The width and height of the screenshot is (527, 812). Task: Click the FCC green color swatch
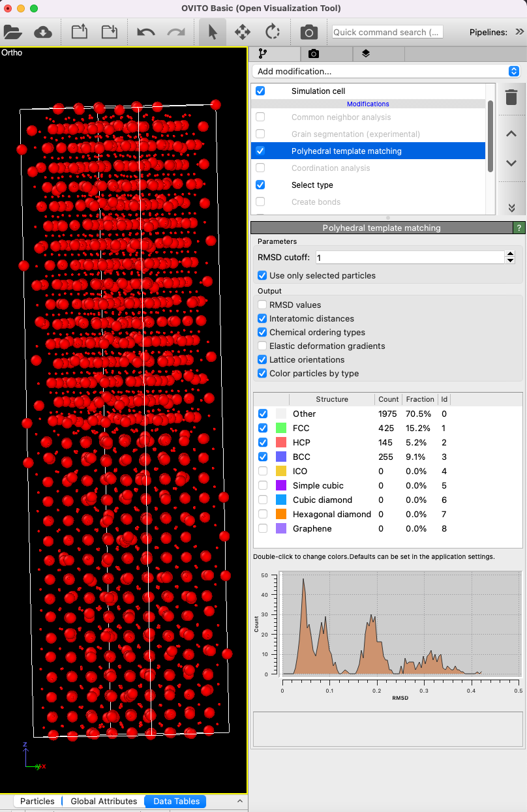point(281,428)
